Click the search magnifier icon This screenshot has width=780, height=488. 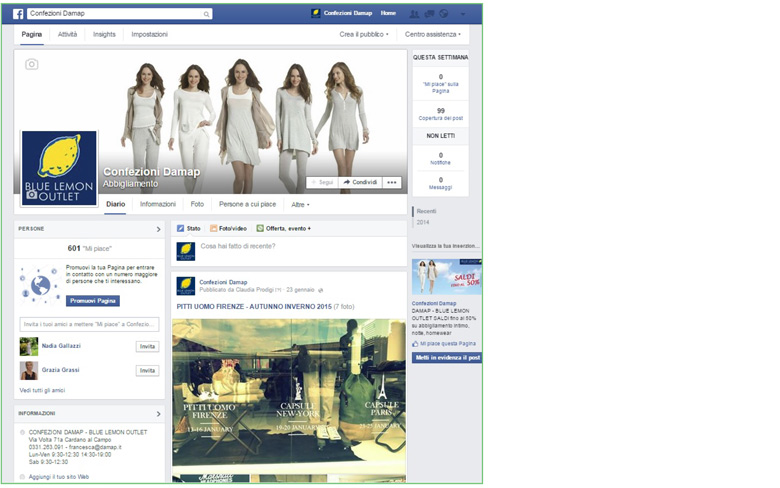pyautogui.click(x=206, y=14)
